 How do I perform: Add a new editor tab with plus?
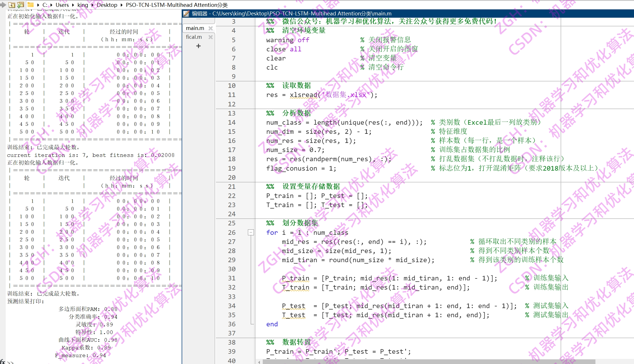click(198, 46)
